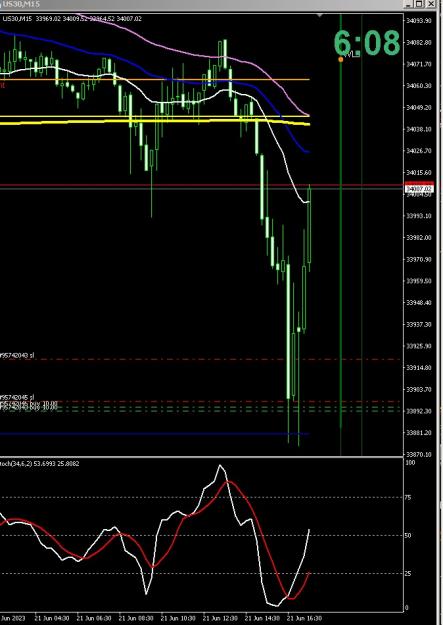The height and width of the screenshot is (625, 443).
Task: Click the 33993.10 price scale label
Action: pyautogui.click(x=418, y=216)
